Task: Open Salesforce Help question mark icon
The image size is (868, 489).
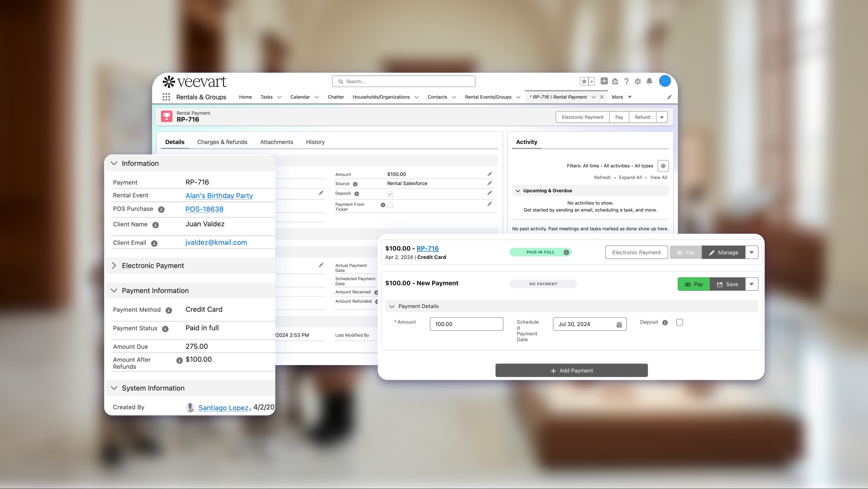Action: click(x=626, y=81)
